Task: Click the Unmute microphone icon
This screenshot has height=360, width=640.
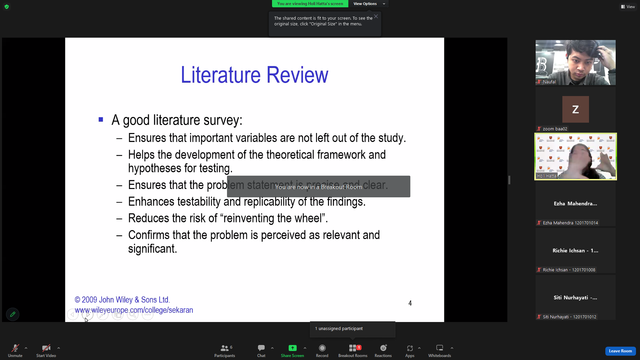Action: 15,348
